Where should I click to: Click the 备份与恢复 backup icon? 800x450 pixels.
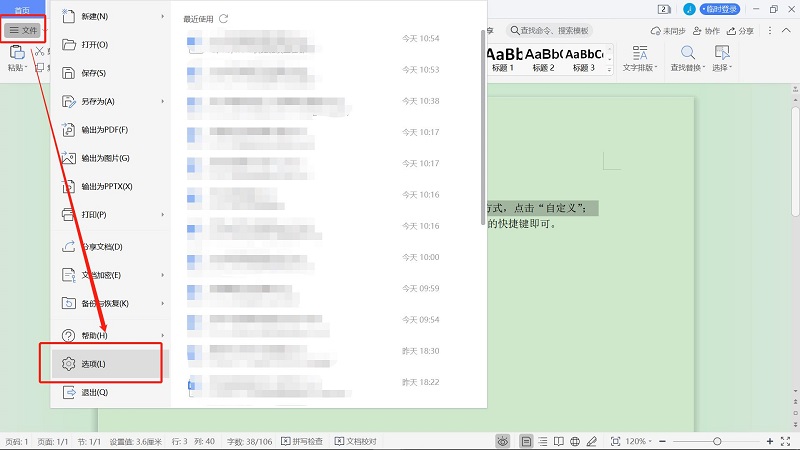68,304
